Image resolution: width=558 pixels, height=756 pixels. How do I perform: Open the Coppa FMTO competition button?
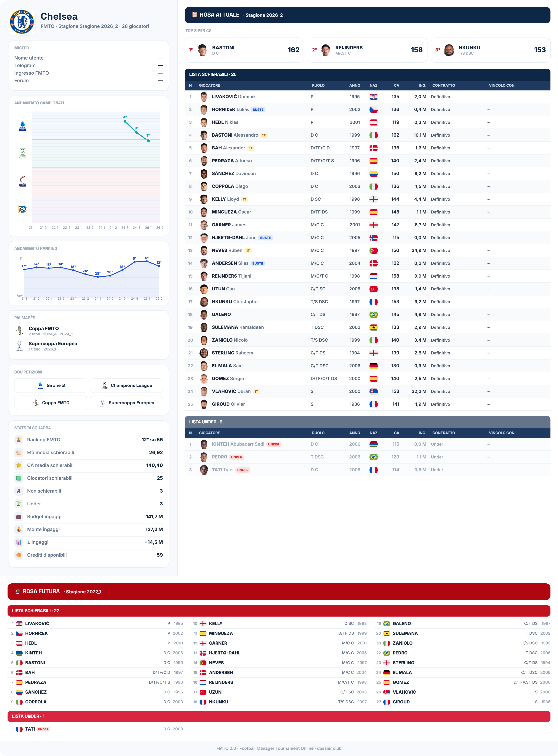click(x=51, y=403)
